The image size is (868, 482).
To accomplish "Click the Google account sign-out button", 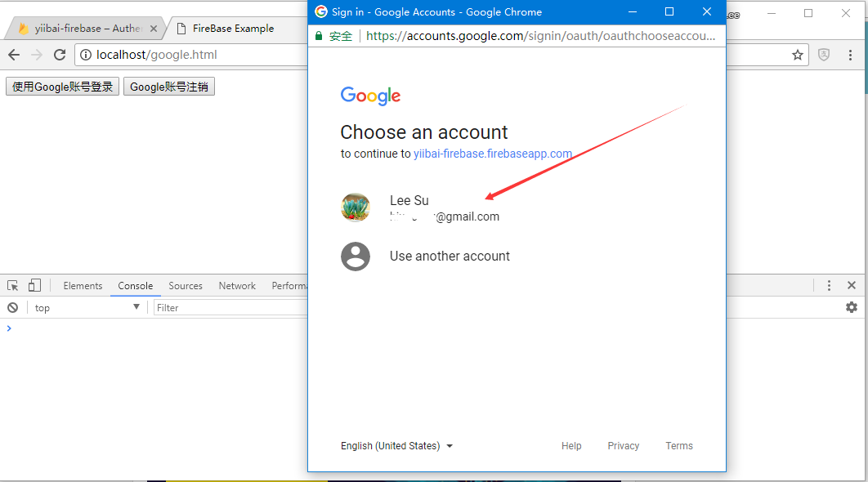I will pos(169,87).
